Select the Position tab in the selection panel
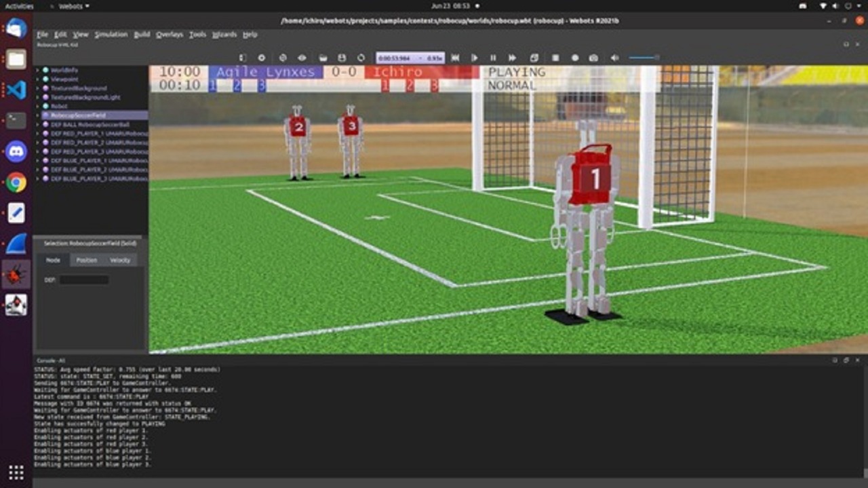The width and height of the screenshot is (868, 488). 85,260
